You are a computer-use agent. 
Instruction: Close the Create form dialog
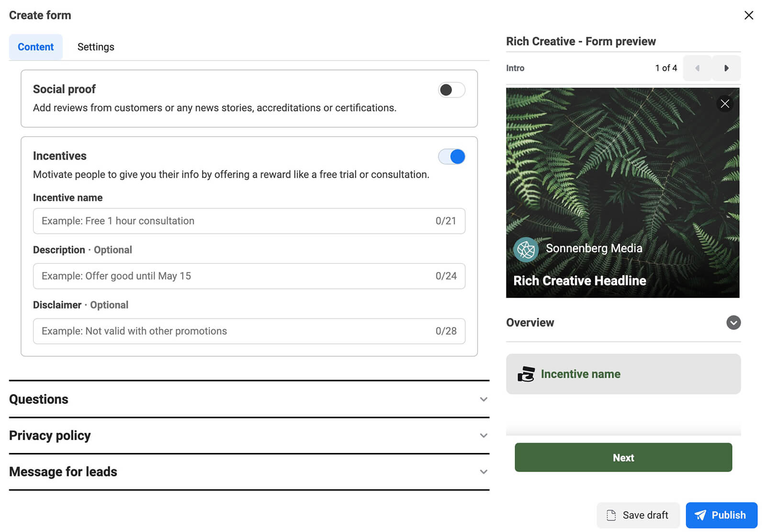(749, 15)
